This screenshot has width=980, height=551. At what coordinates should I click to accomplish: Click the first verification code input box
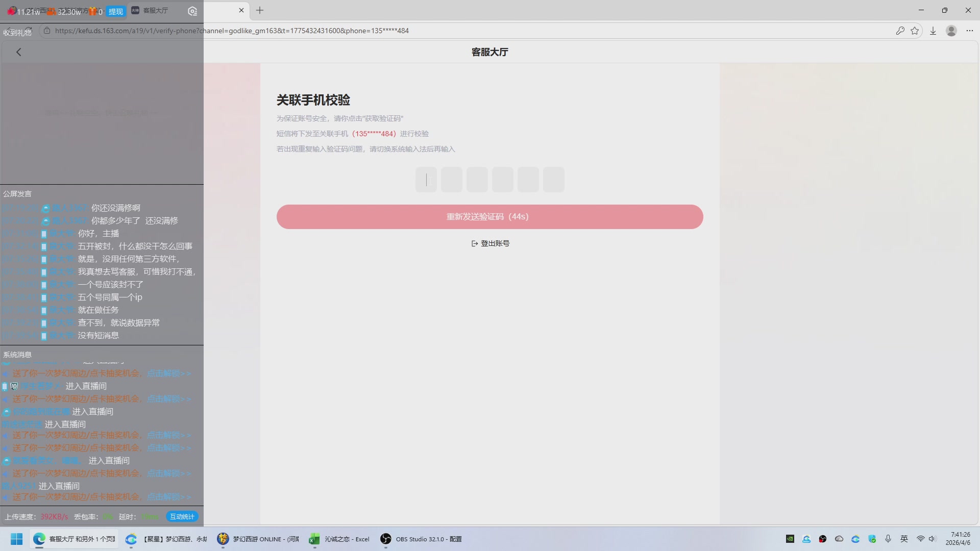pyautogui.click(x=426, y=179)
